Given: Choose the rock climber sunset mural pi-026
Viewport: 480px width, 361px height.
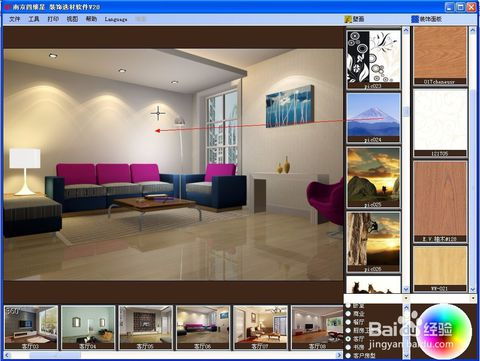Looking at the screenshot, I should pyautogui.click(x=373, y=242).
